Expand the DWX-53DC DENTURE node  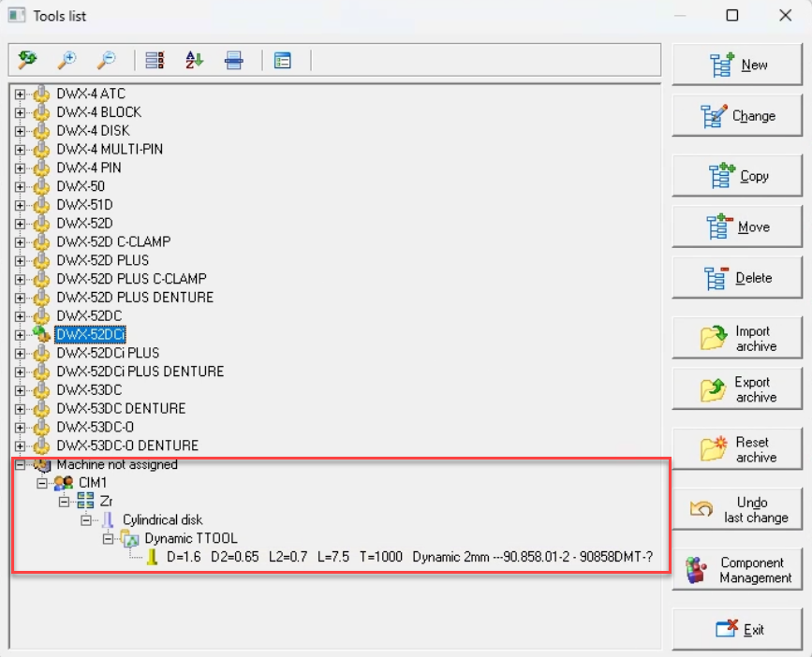click(x=20, y=409)
